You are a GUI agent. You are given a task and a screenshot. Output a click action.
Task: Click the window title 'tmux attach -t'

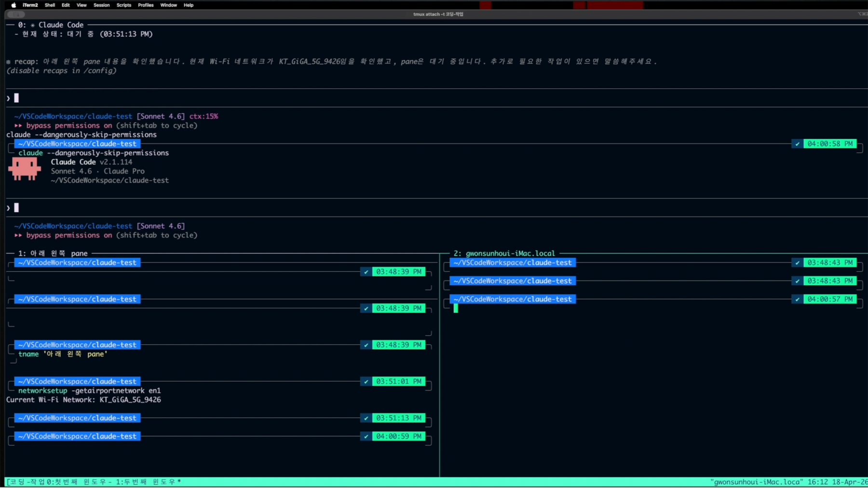pyautogui.click(x=438, y=14)
